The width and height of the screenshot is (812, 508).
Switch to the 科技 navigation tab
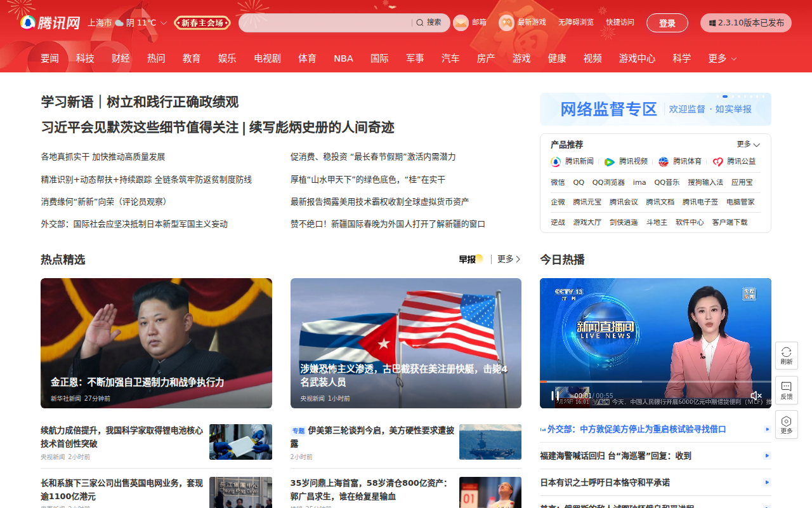(x=85, y=58)
